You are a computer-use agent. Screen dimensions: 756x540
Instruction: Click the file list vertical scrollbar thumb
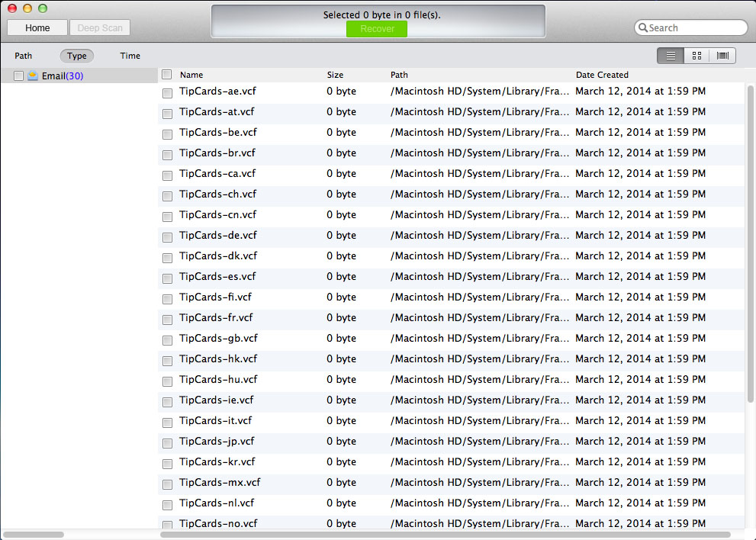(x=750, y=243)
